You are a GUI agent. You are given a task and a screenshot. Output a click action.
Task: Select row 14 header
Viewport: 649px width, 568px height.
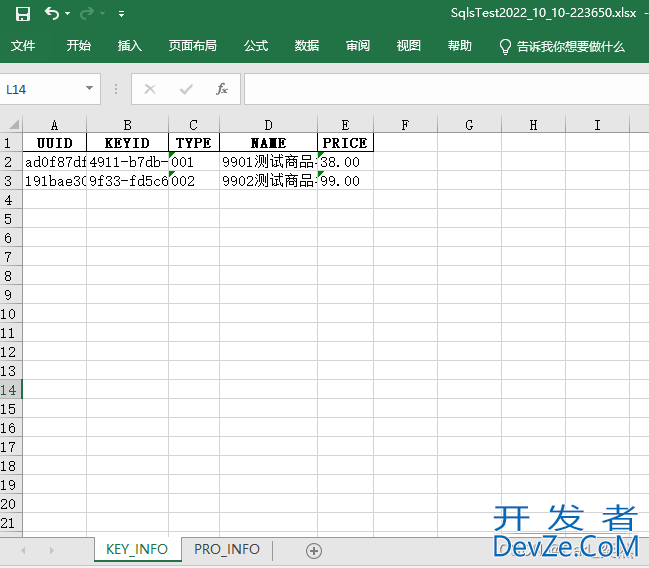click(11, 390)
